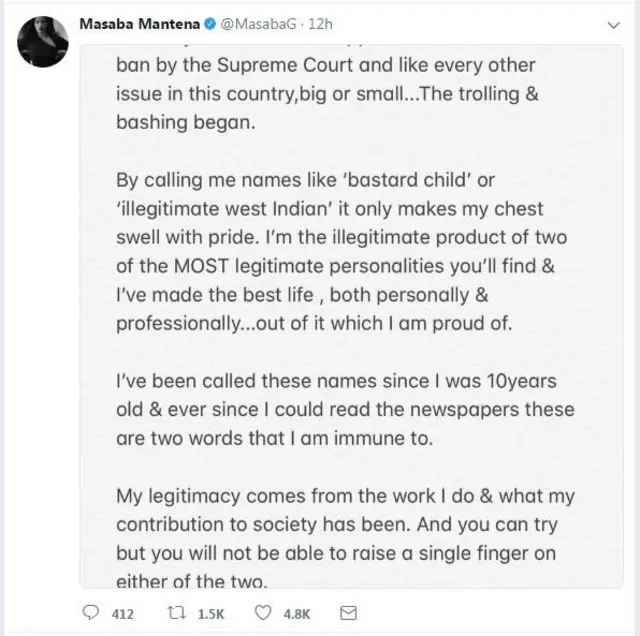The width and height of the screenshot is (640, 636).
Task: Like the tweet with the heart icon
Action: (264, 613)
